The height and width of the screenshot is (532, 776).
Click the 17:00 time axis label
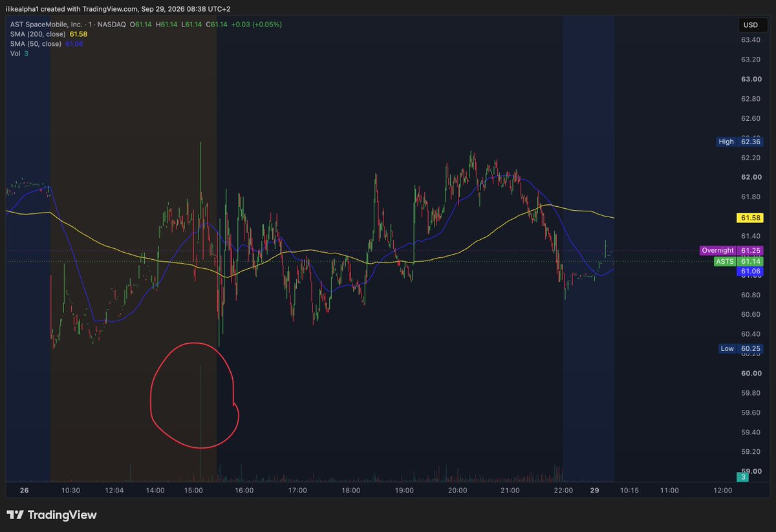pos(297,491)
